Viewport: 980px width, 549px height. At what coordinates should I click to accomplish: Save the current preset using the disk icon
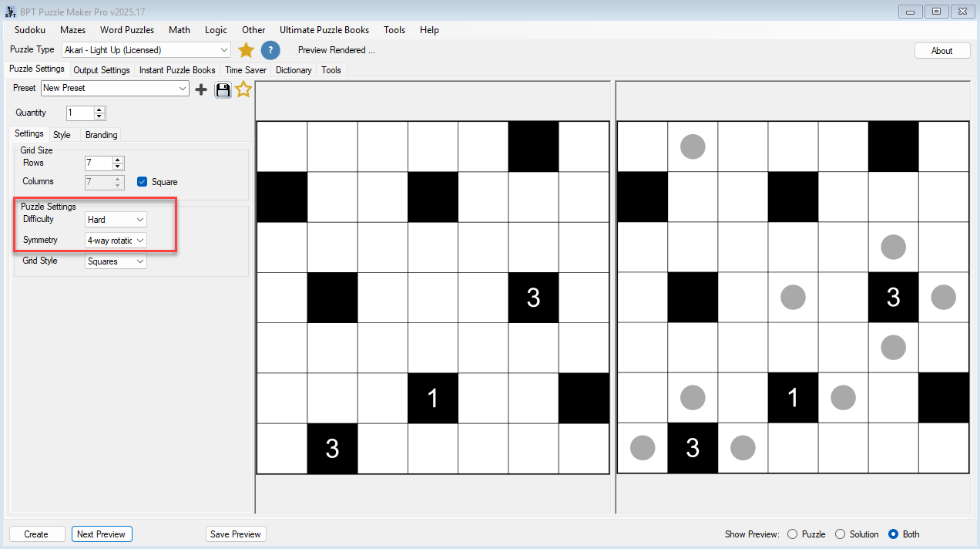[x=223, y=89]
